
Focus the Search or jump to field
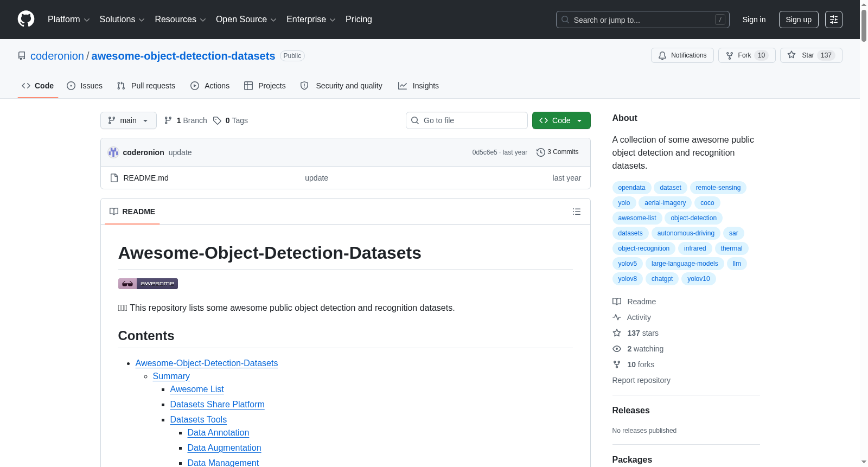click(643, 20)
